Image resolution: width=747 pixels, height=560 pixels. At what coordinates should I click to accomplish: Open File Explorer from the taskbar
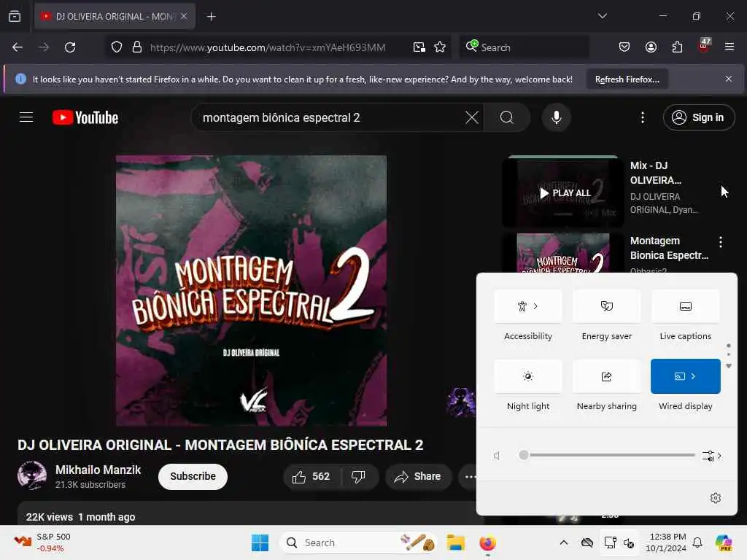pos(455,542)
